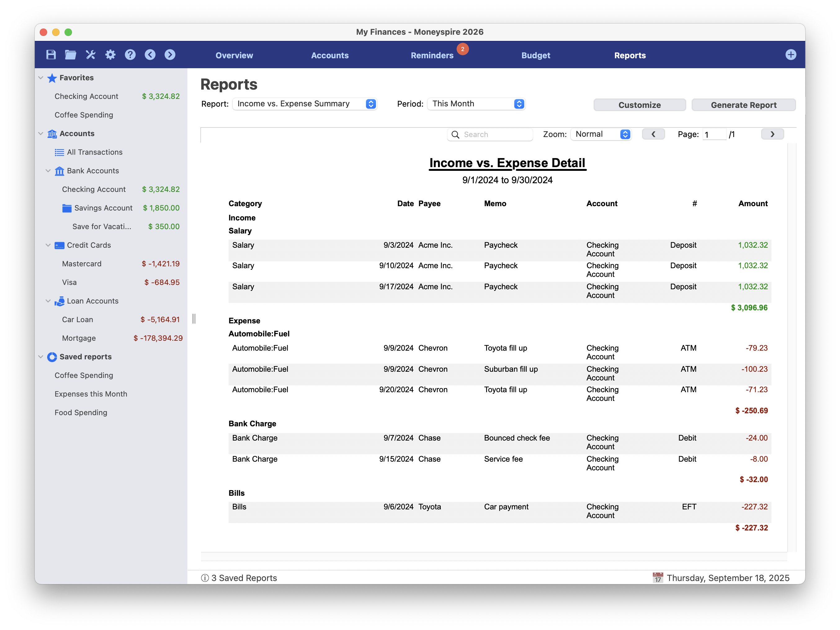Click the report Search field
This screenshot has height=630, width=840.
pos(494,135)
